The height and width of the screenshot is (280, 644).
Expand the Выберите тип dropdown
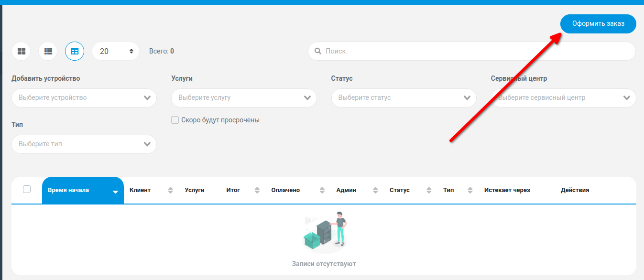pos(84,144)
